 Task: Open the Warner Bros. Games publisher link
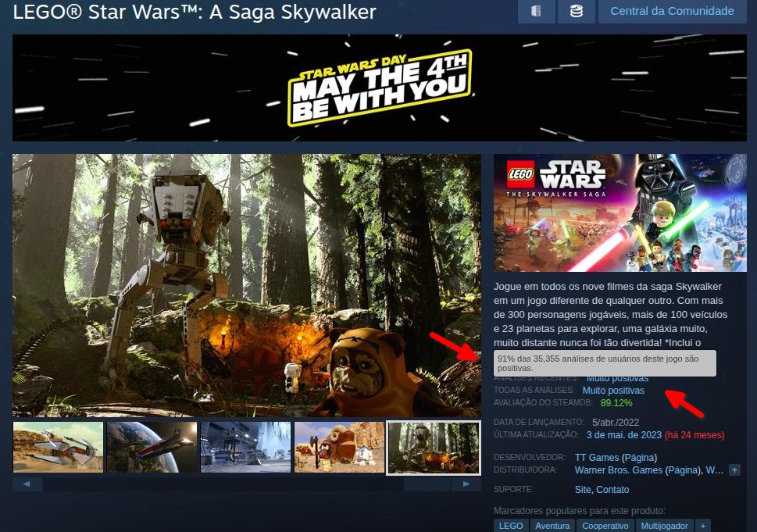pos(619,470)
